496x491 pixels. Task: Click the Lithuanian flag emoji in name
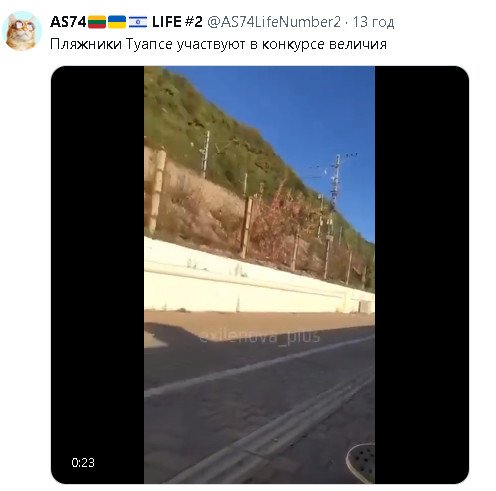coord(97,22)
